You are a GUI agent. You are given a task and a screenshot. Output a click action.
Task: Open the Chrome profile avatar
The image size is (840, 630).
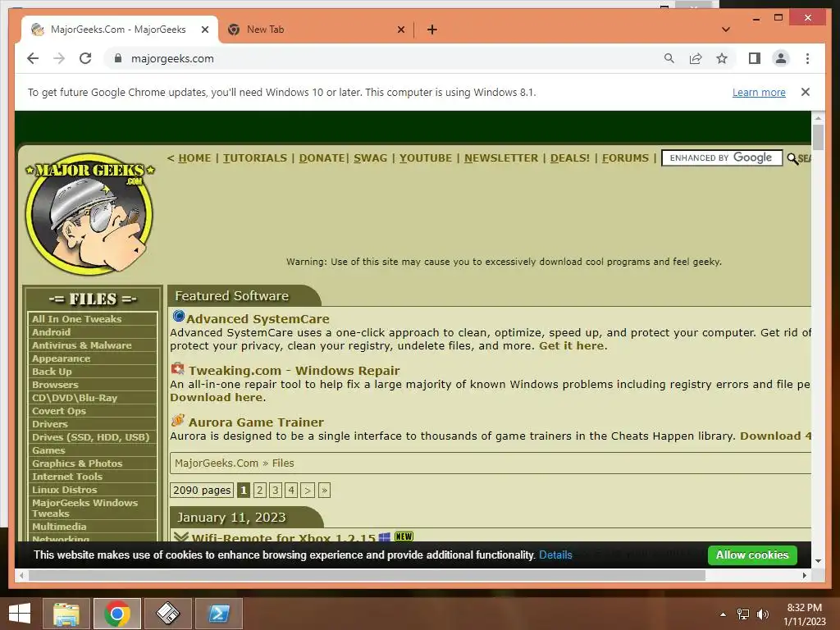pyautogui.click(x=781, y=58)
